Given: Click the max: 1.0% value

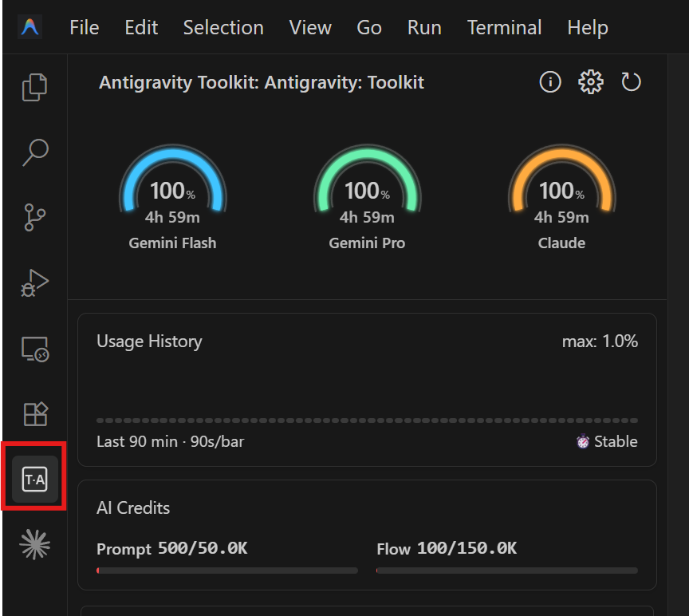Looking at the screenshot, I should pyautogui.click(x=600, y=342).
